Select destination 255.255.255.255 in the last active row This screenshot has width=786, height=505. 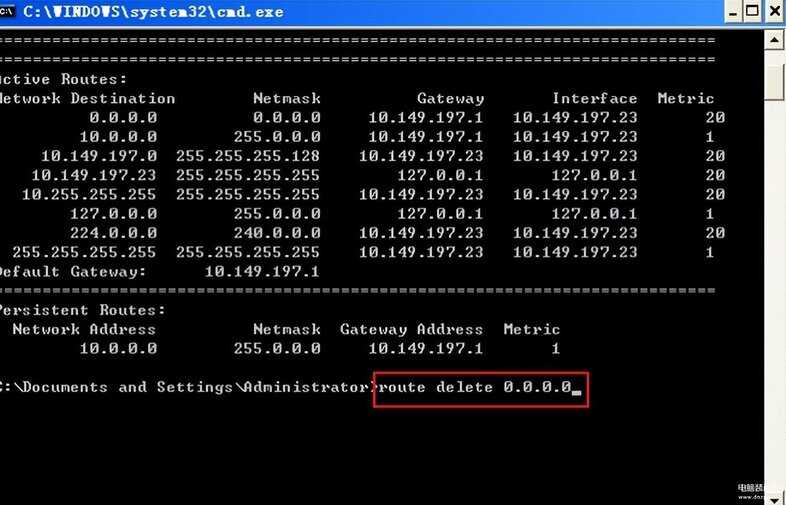[x=85, y=252]
